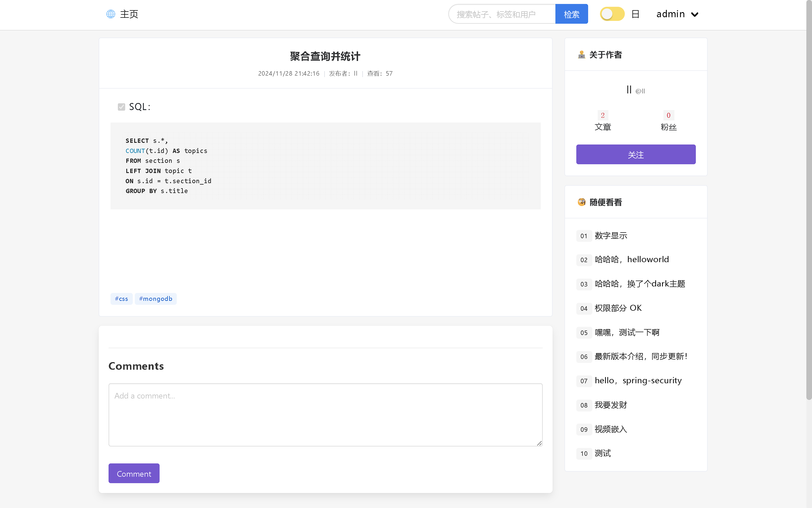Click the 粉丝 label under count
The image size is (812, 508).
click(x=668, y=127)
